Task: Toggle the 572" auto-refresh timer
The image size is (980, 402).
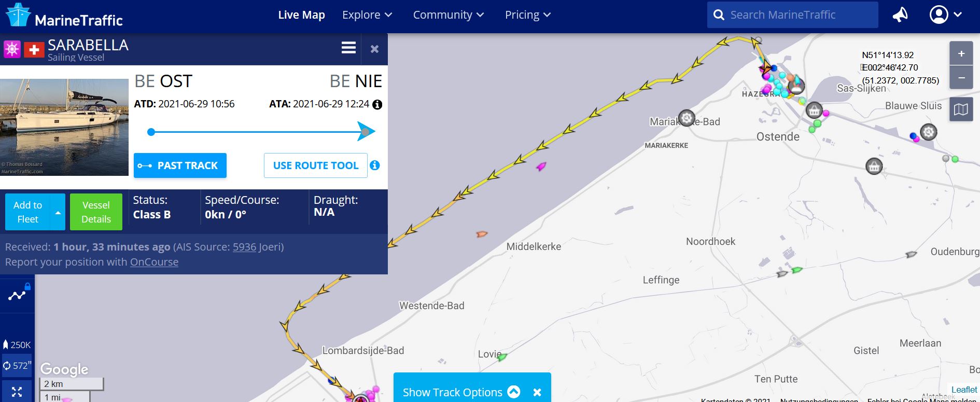Action: (x=17, y=366)
